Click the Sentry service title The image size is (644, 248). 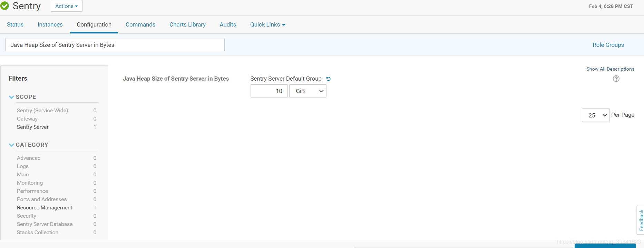[x=27, y=6]
